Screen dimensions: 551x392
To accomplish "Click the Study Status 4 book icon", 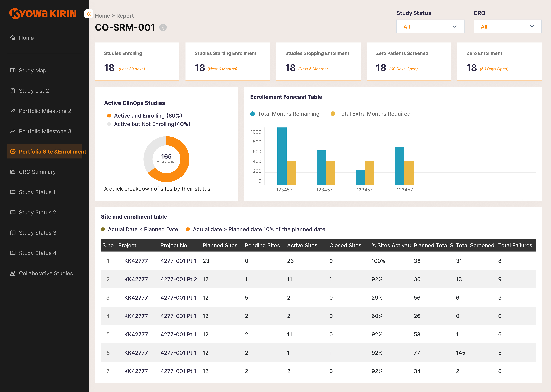I will point(13,253).
